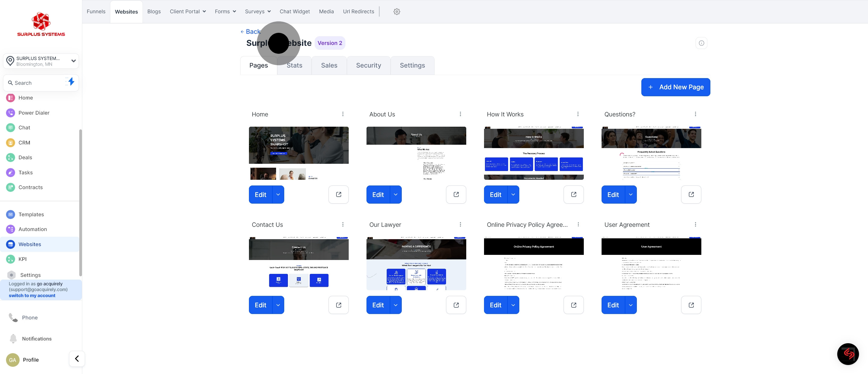
Task: Open three-dot menu for About Us page
Action: coord(460,114)
